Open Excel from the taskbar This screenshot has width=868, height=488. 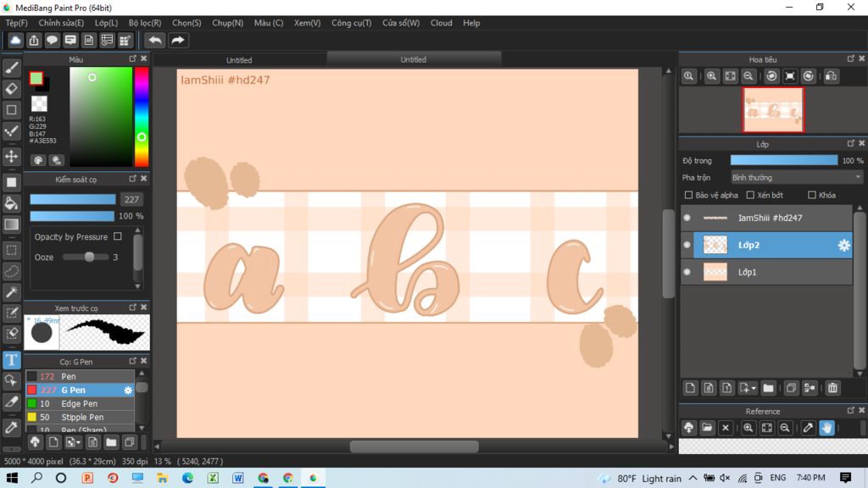[x=213, y=478]
